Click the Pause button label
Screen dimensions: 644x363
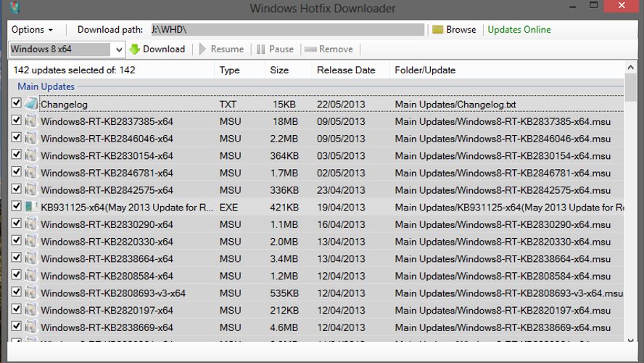(x=281, y=49)
